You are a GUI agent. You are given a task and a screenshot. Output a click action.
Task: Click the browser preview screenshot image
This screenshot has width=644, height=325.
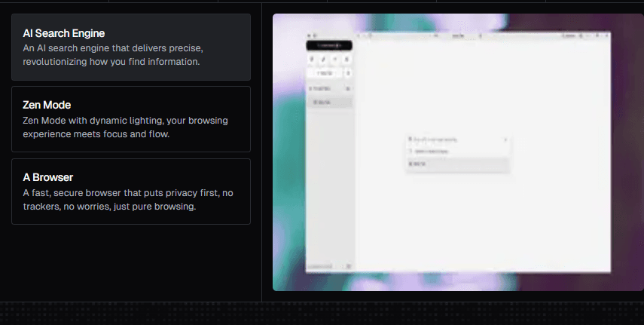tap(458, 152)
